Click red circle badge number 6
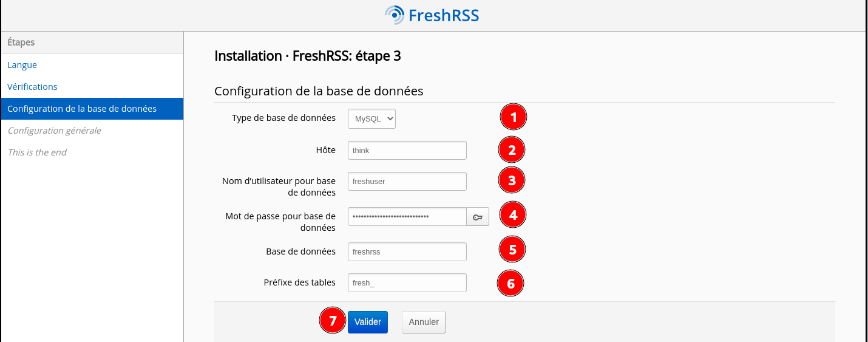Viewport: 868px width, 342px height. tap(510, 283)
